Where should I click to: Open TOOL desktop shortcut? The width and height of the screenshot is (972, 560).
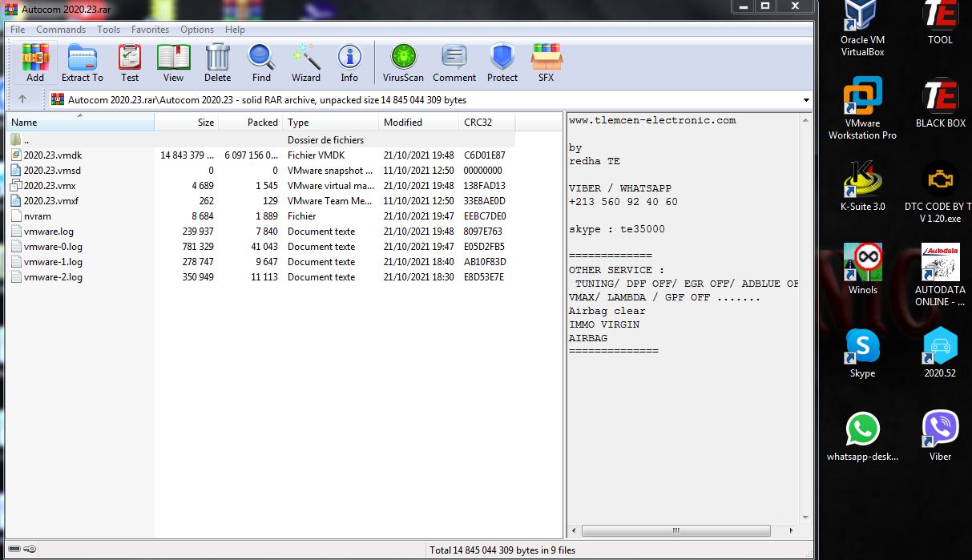[941, 22]
